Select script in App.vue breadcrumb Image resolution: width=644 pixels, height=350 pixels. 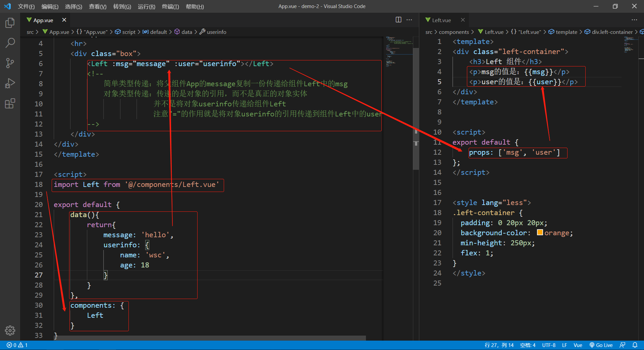[125, 32]
